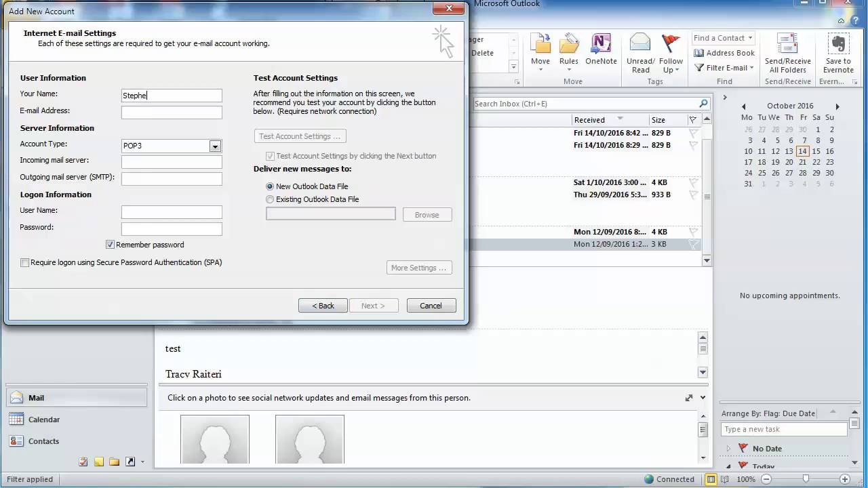Open the Follow Up flag menu
The height and width of the screenshot is (488, 868).
[671, 53]
